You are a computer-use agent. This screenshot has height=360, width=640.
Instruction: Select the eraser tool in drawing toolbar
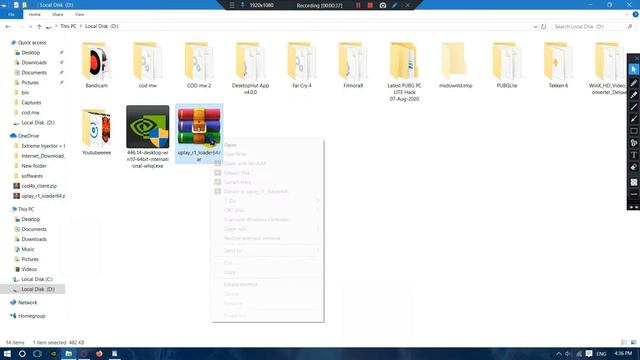click(x=633, y=167)
